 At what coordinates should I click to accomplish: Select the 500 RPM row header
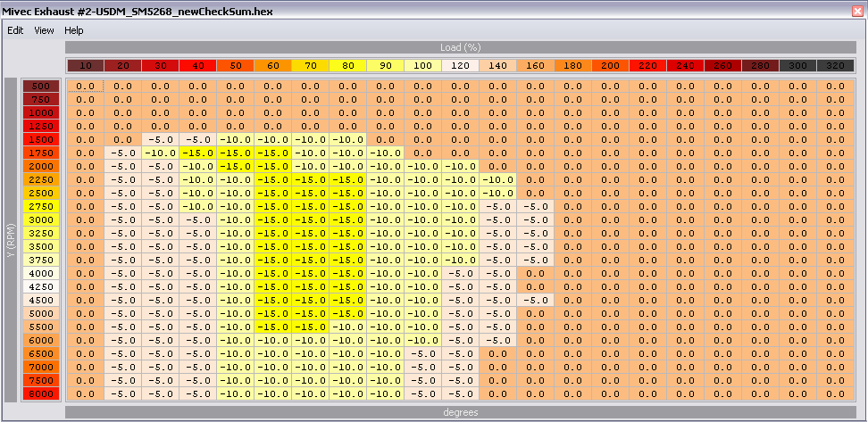click(x=40, y=87)
